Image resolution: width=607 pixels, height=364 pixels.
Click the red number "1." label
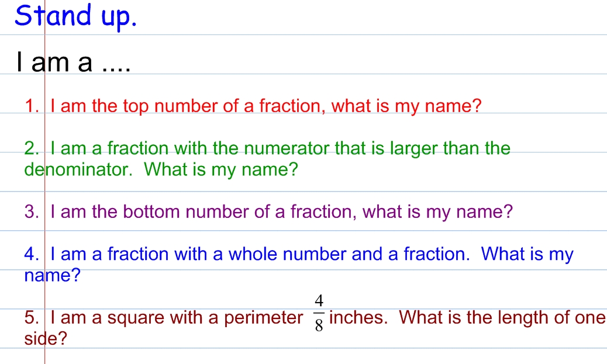pos(32,106)
